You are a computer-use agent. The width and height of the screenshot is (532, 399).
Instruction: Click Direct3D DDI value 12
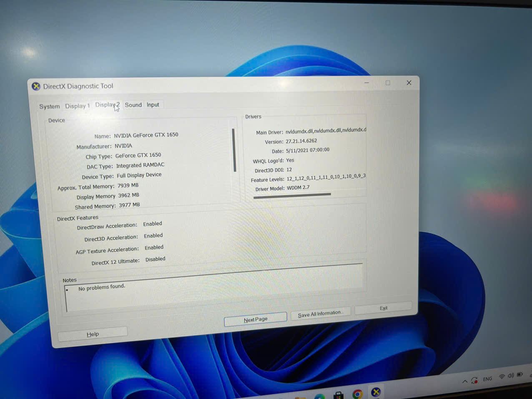point(289,170)
